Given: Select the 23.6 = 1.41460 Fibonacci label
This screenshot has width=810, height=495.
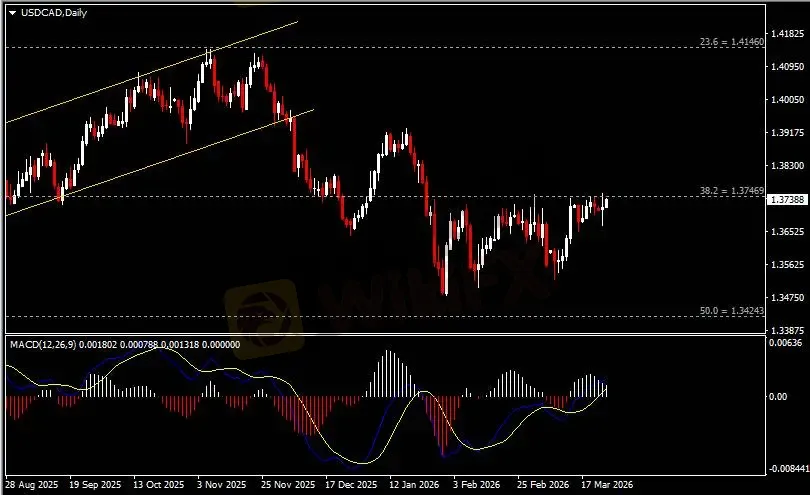Looking at the screenshot, I should coord(731,42).
